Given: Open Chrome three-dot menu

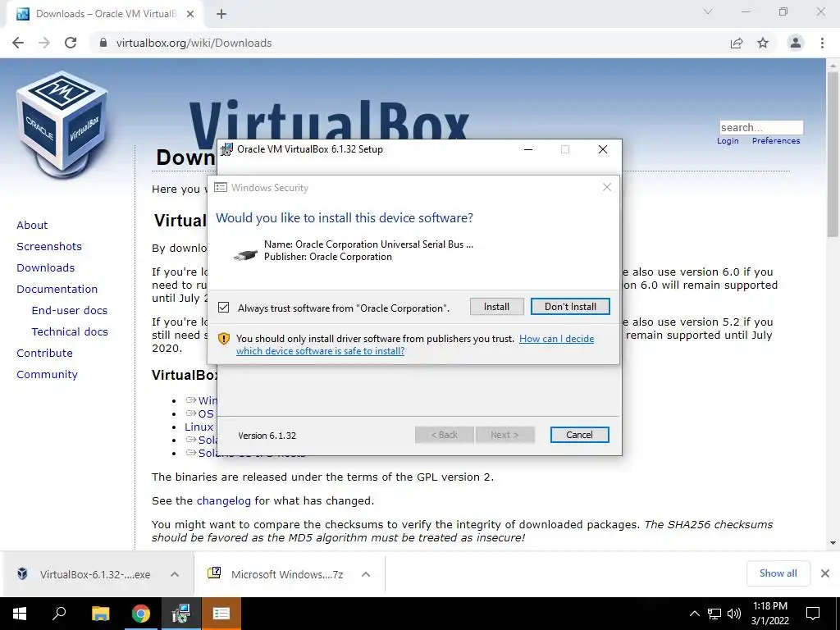Looking at the screenshot, I should click(822, 43).
